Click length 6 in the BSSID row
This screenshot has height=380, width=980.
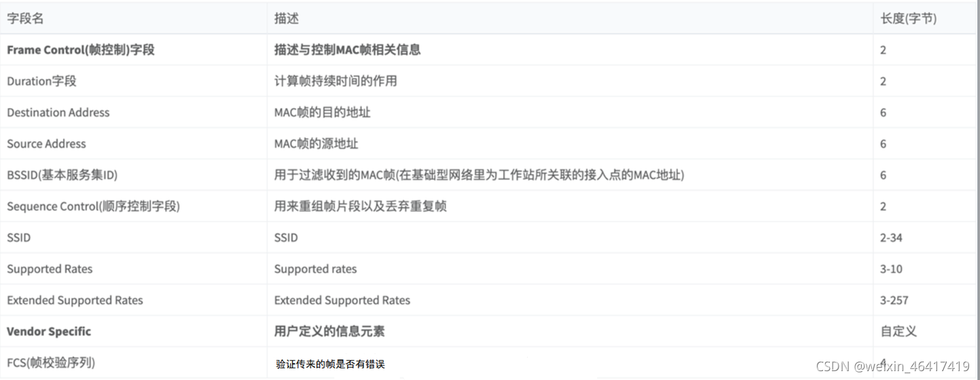point(884,175)
